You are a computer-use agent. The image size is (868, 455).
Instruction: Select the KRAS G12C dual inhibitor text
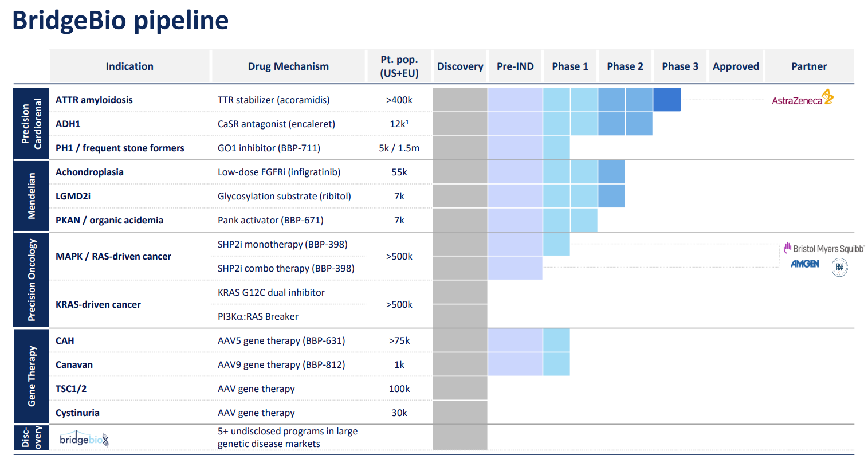click(x=271, y=292)
